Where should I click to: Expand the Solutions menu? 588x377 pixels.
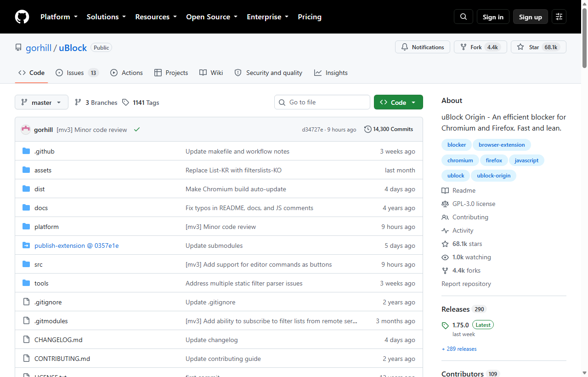(106, 17)
